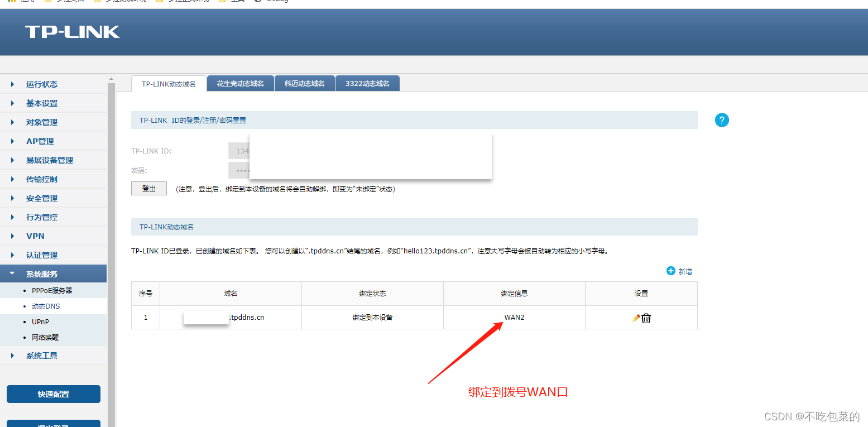Expand the AP管理 arrow
The height and width of the screenshot is (427, 868).
pos(12,141)
